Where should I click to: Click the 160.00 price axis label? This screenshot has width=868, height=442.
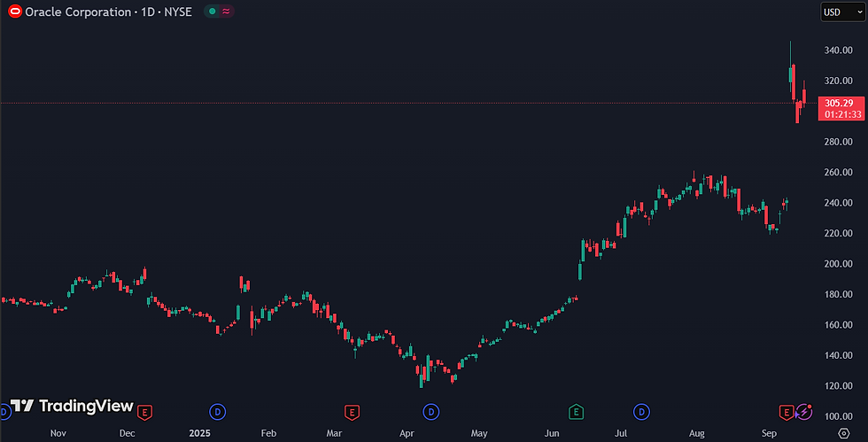(x=838, y=324)
